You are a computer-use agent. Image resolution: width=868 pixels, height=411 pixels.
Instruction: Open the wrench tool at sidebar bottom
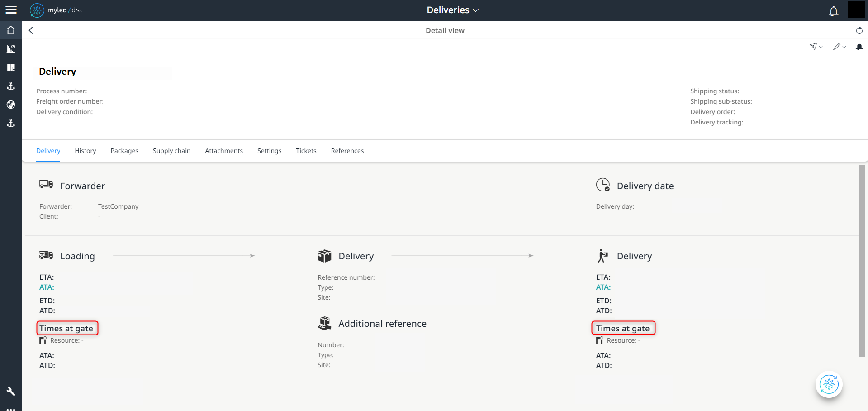pos(11,391)
